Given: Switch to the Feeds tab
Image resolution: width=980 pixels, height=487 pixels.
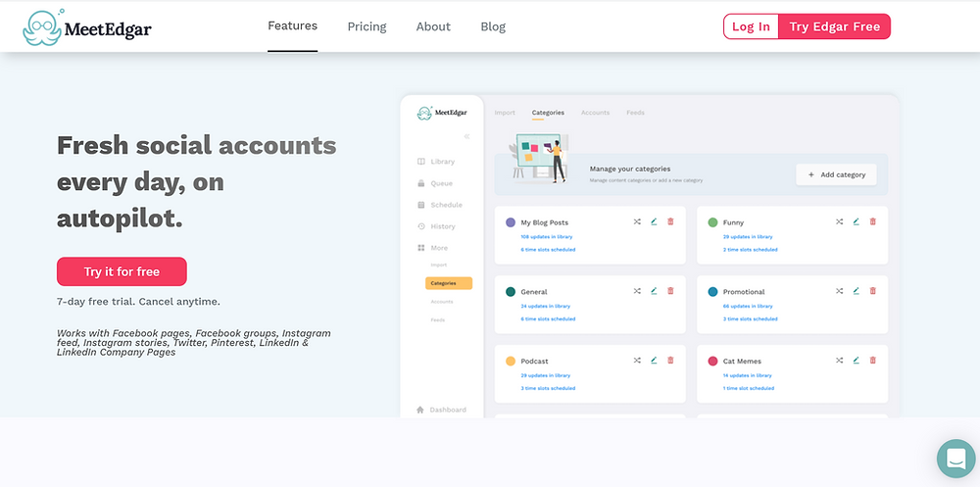Looking at the screenshot, I should click(636, 113).
